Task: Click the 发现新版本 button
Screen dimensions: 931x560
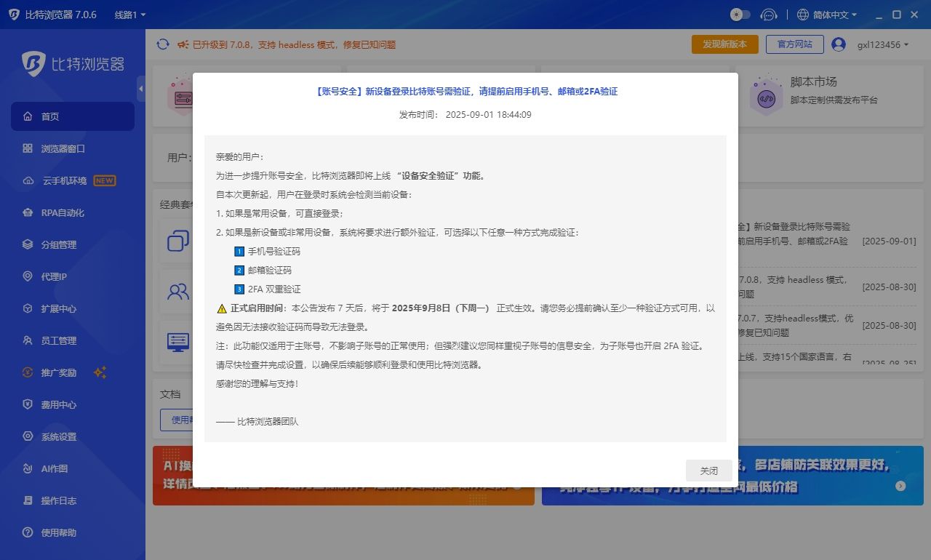Action: click(724, 44)
